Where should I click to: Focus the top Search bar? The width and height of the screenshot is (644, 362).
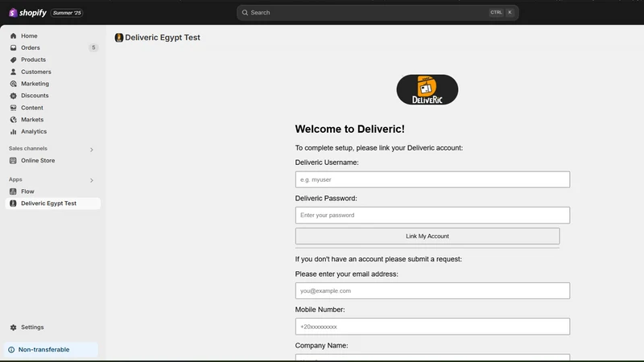pos(378,12)
